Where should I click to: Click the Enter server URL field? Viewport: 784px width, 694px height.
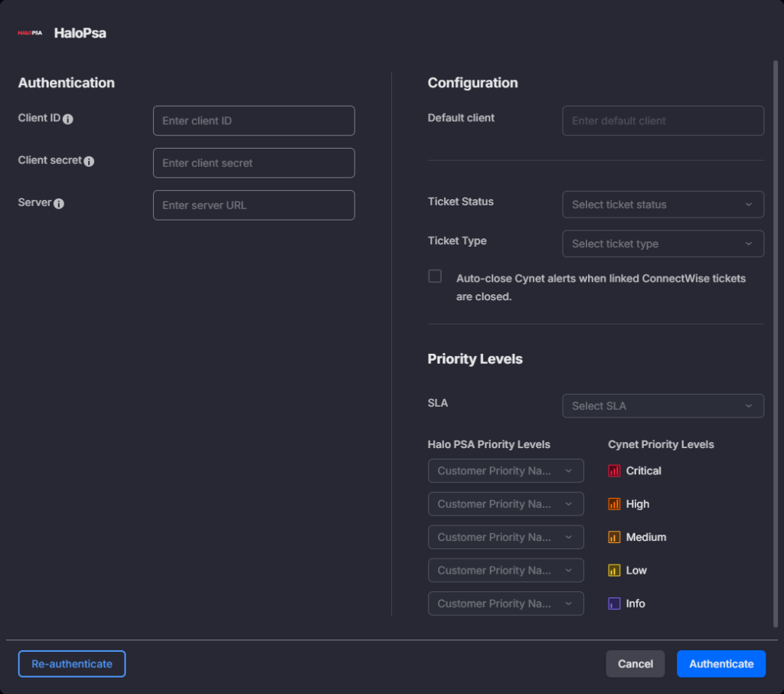[x=253, y=205]
